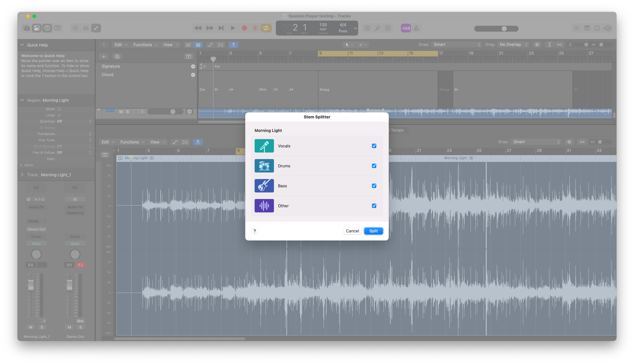Click Cancel in the Stem Splitter dialog
The image size is (634, 364).
[x=352, y=231]
